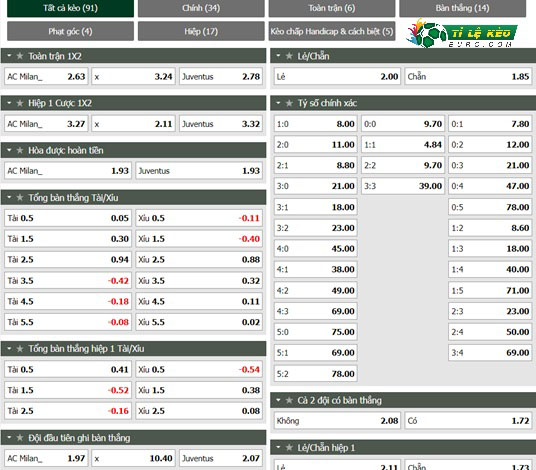
Task: Pick first-half Tài 0.5 at 0.41
Action: tap(68, 370)
